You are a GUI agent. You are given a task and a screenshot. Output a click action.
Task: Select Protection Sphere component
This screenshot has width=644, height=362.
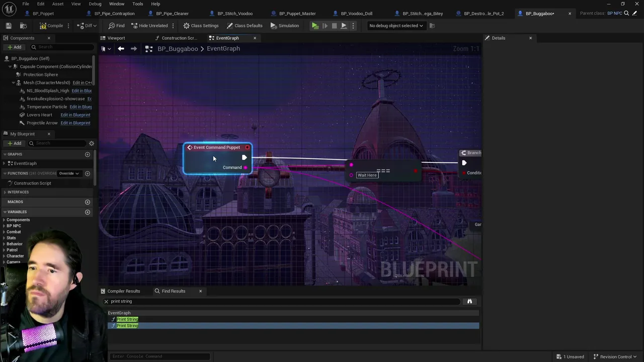(x=40, y=74)
